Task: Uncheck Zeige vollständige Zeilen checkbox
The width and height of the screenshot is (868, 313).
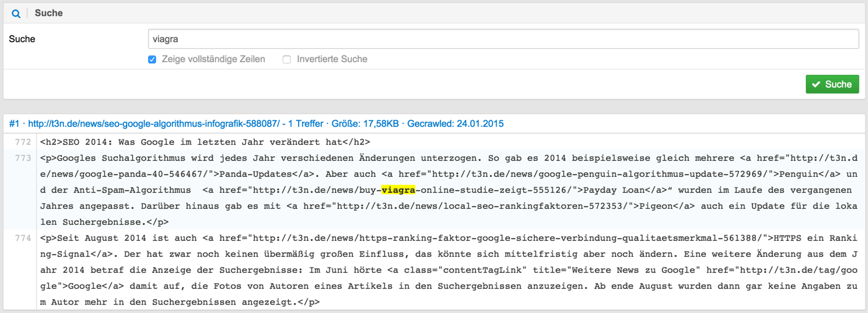Action: click(x=152, y=59)
